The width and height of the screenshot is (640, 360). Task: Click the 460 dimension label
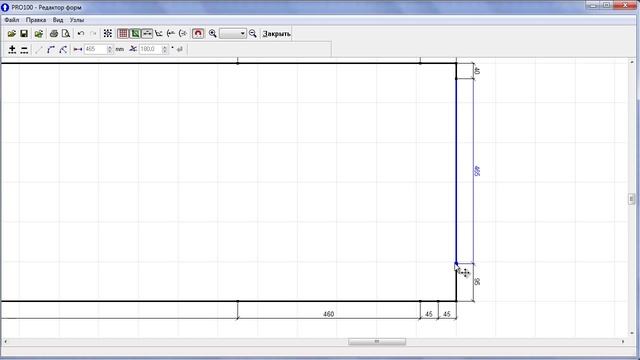329,314
